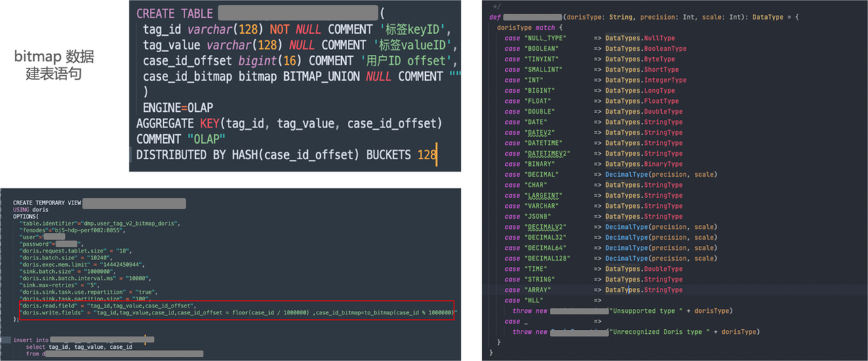This screenshot has height=361, width=868.
Task: Click the 'tag_value varchar(128) NULL' column line
Action: (x=301, y=45)
